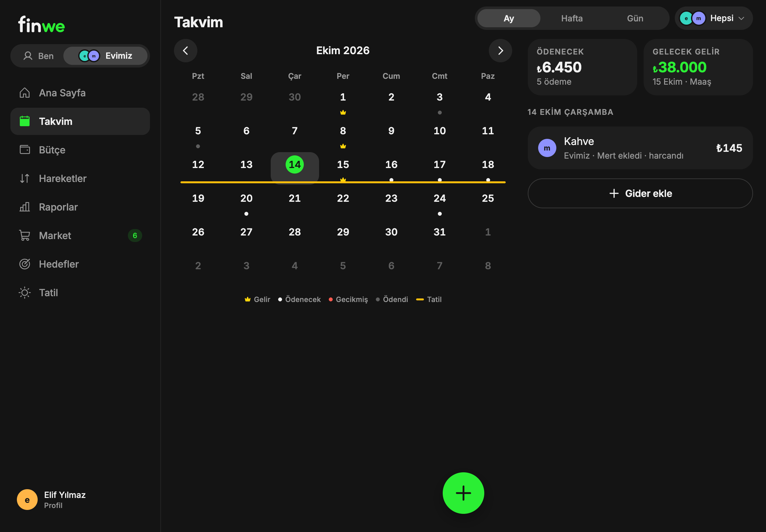Open the Hepsi member filter dropdown
766x532 pixels.
[713, 18]
